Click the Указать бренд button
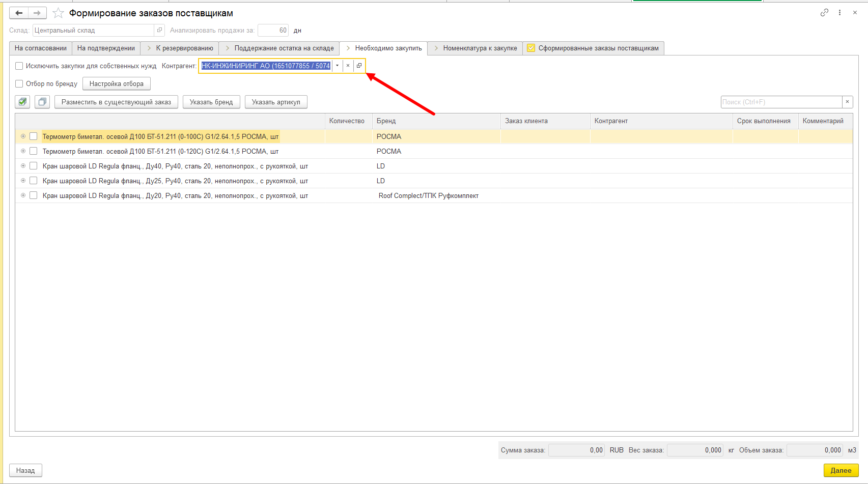 tap(211, 102)
